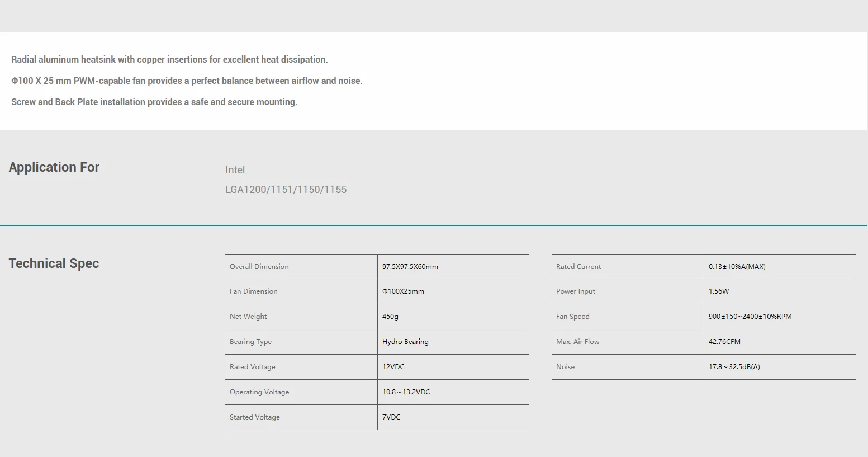The width and height of the screenshot is (868, 457).
Task: Click the Screw and Back Plate description
Action: [x=154, y=102]
